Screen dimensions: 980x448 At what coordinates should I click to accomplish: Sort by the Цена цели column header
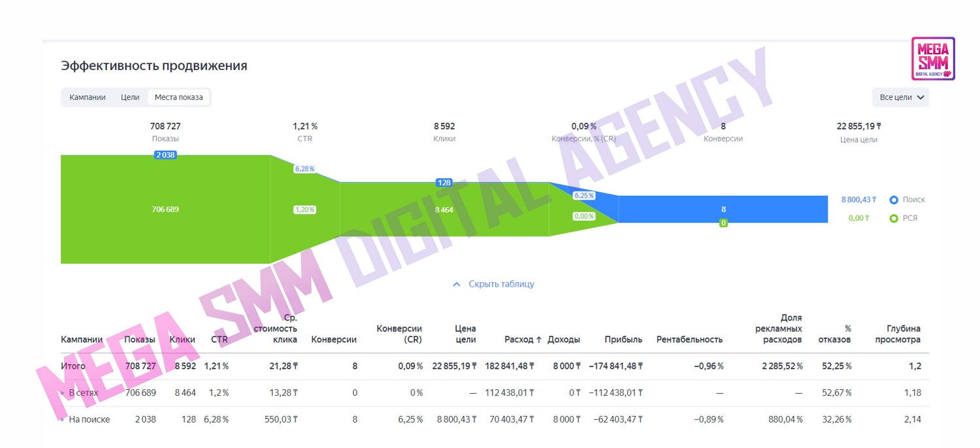[x=465, y=334]
